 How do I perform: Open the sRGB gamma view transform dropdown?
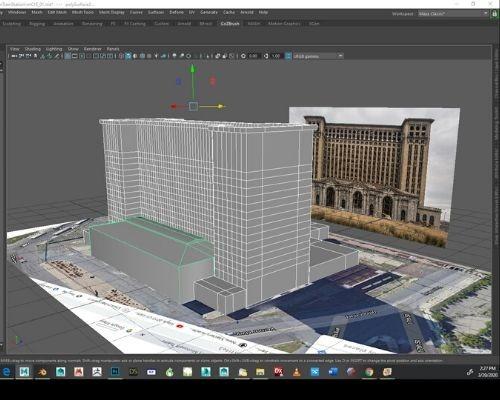(318, 56)
